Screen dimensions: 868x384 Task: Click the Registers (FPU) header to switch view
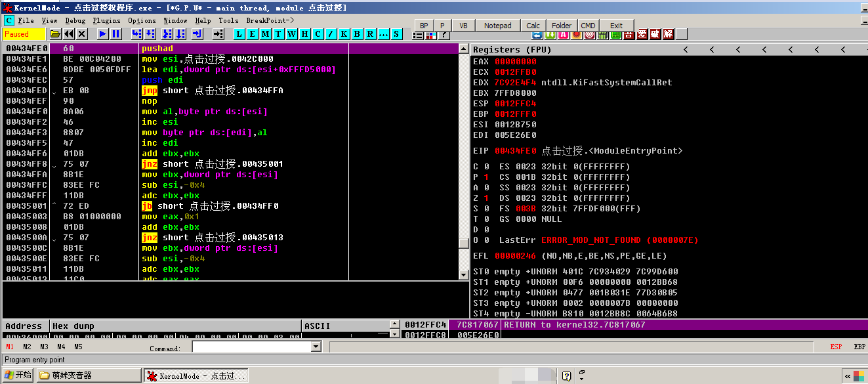(506, 50)
